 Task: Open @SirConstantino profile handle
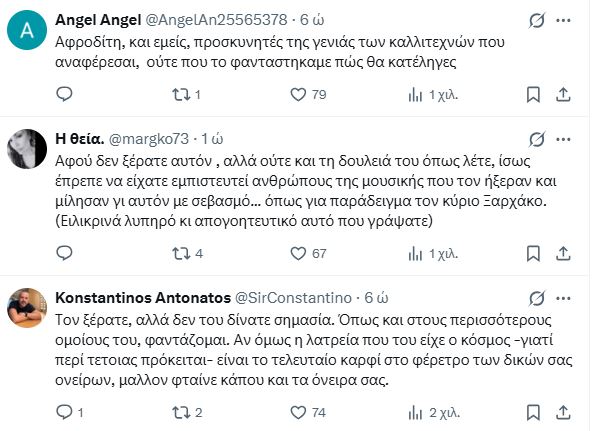tap(293, 298)
